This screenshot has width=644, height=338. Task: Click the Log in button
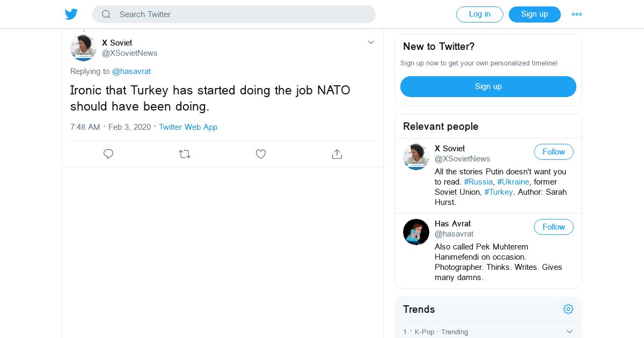pos(479,14)
